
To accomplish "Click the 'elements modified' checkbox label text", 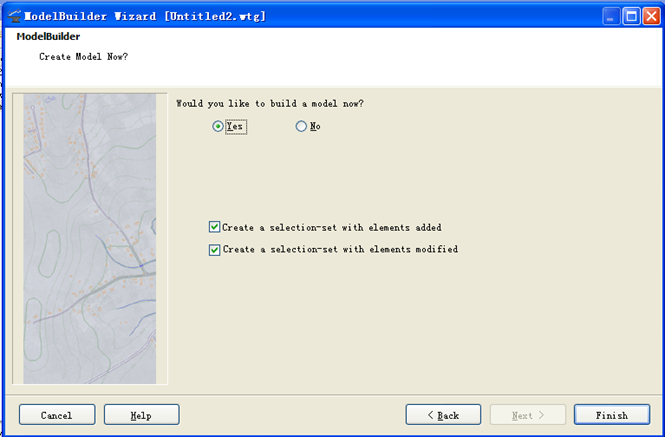I will point(340,250).
